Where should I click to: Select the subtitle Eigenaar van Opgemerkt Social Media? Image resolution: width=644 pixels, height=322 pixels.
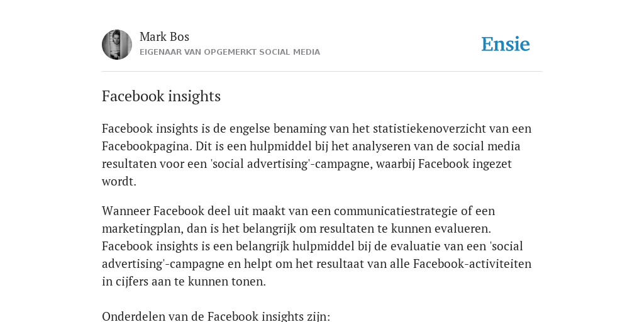(x=230, y=52)
